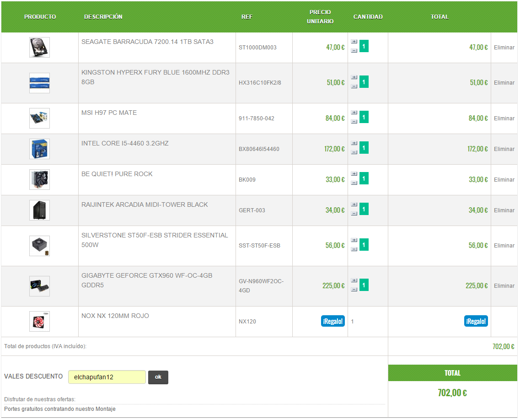Image resolution: width=520 pixels, height=420 pixels.
Task: Decrease quantity of Intel Core i5-4460
Action: [354, 152]
